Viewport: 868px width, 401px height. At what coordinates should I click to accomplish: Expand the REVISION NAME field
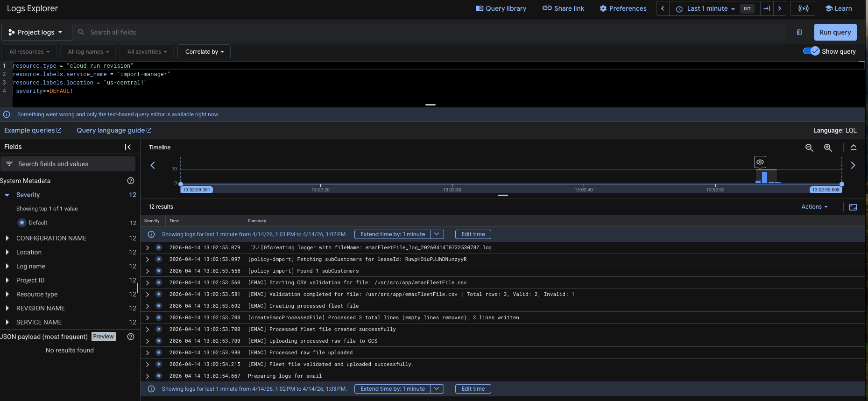click(7, 308)
